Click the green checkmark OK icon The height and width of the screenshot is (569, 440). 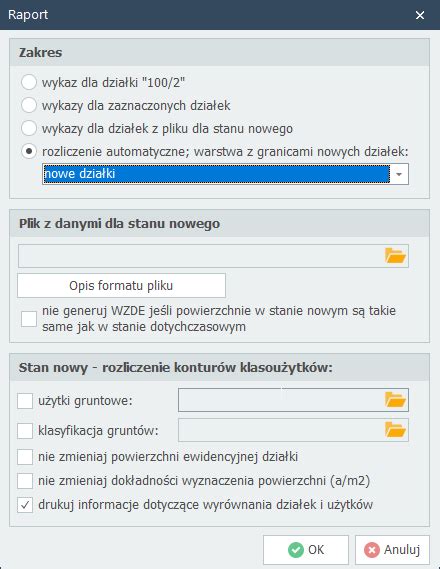tap(296, 550)
